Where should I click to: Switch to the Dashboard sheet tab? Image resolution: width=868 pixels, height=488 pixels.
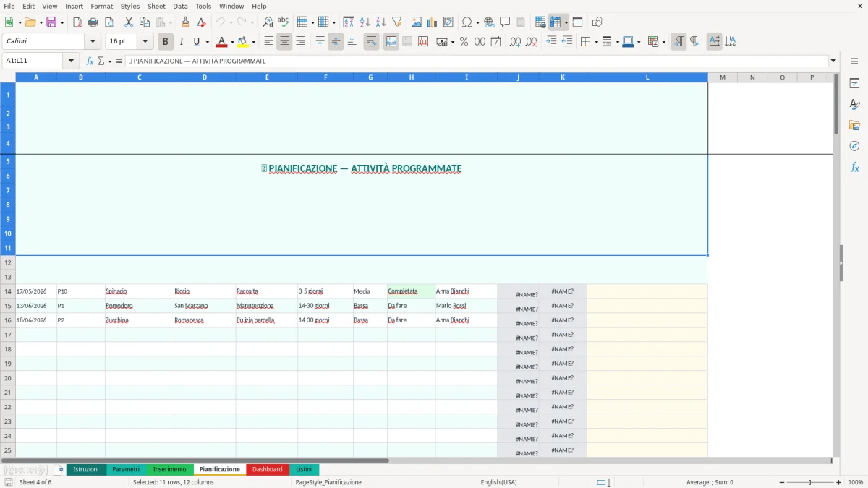pyautogui.click(x=268, y=469)
